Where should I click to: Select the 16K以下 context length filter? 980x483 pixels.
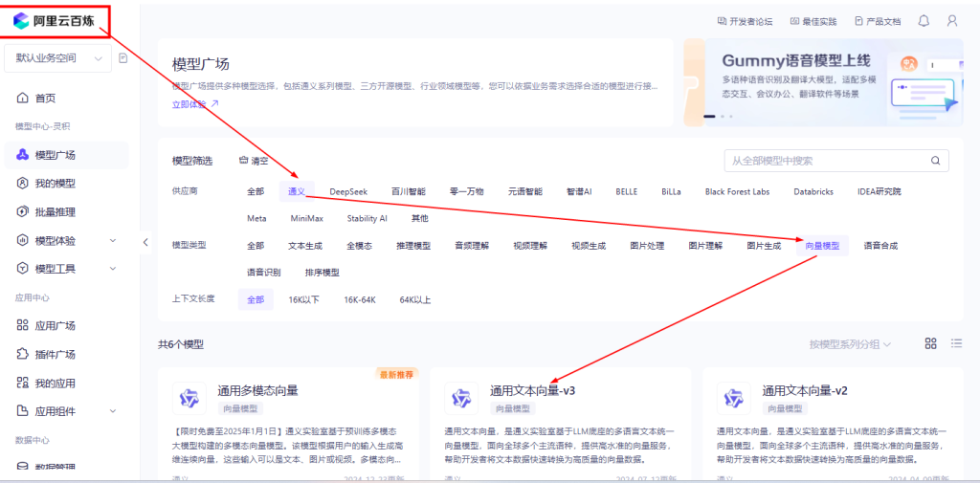303,299
